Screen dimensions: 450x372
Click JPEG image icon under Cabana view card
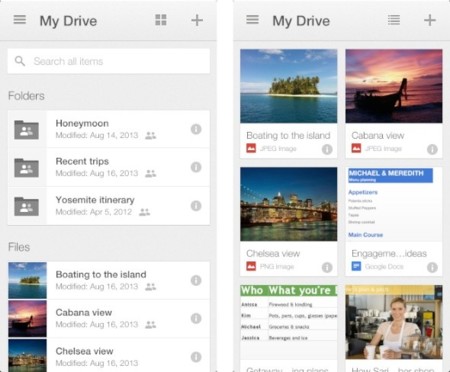(x=356, y=148)
